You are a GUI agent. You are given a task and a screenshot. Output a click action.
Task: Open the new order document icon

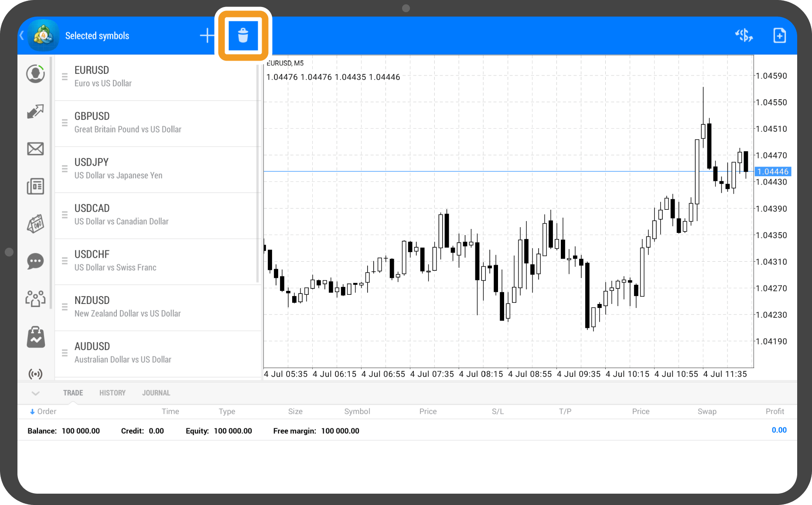pos(779,35)
